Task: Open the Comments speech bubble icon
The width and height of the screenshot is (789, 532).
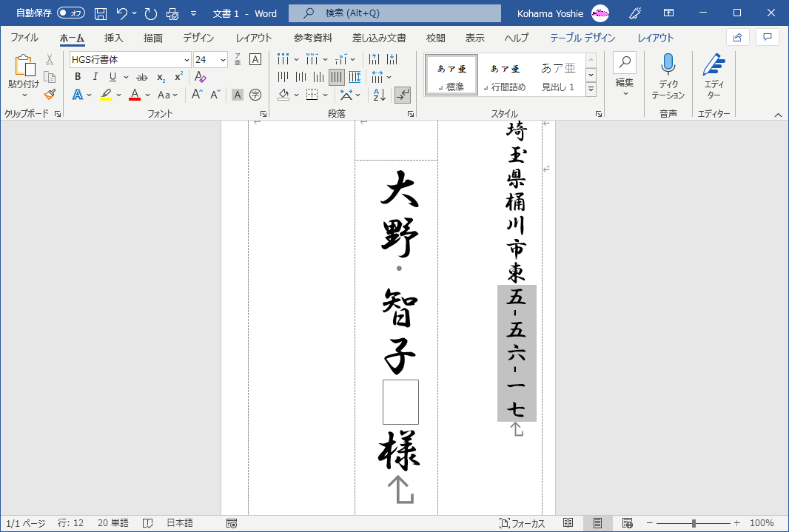Action: pyautogui.click(x=768, y=37)
